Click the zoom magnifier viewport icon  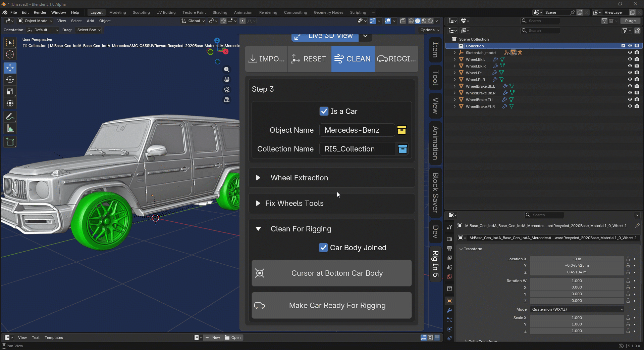coord(227,70)
